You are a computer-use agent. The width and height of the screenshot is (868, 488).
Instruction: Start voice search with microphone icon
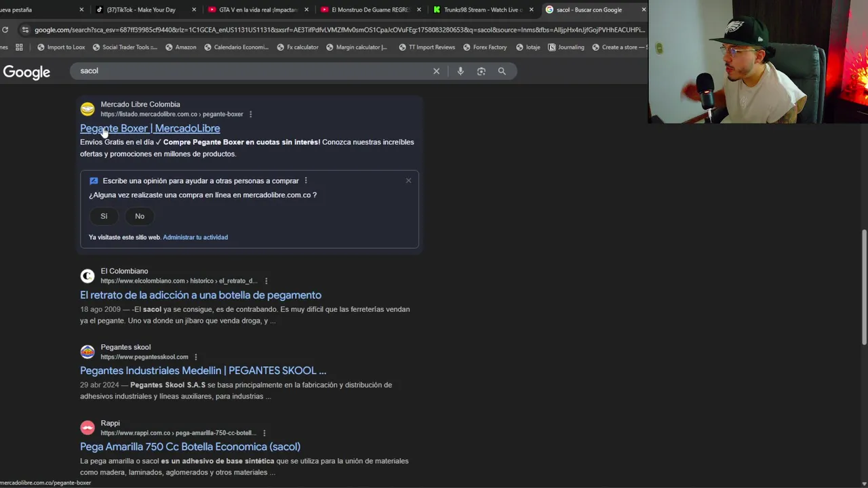460,71
